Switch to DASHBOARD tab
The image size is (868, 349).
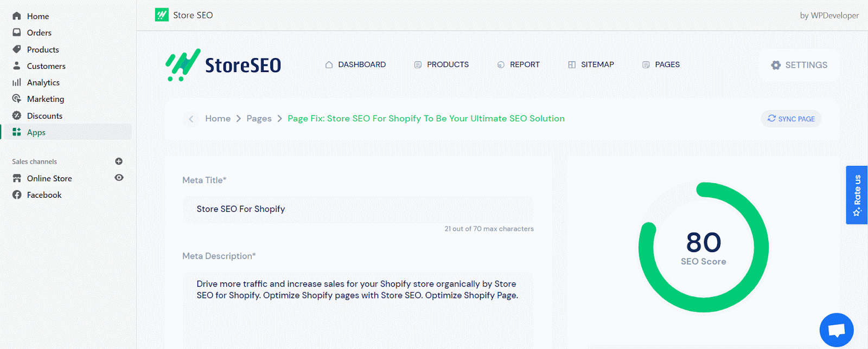click(355, 64)
